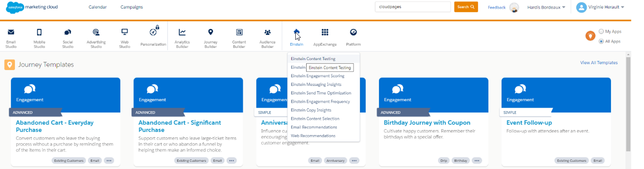Screen dimensions: 644x169
Task: Open the Virginie Herault user dropdown
Action: (606, 7)
